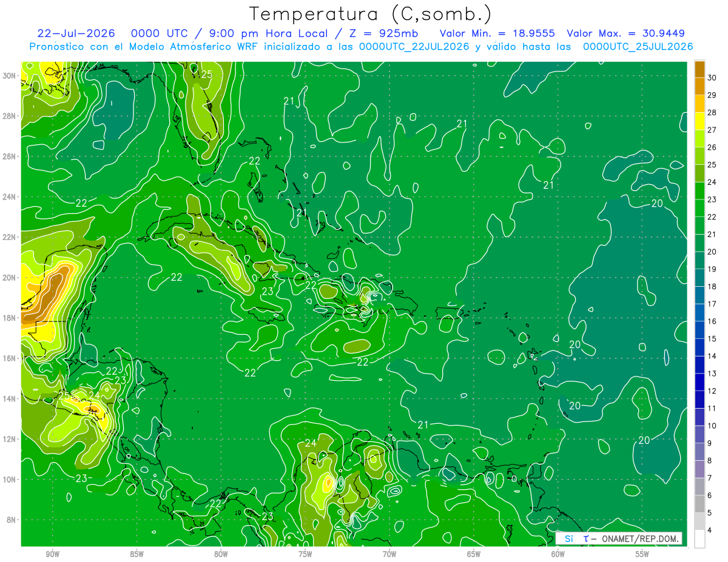Click the '85W' longitude axis label
This screenshot has width=728, height=562.
(136, 554)
